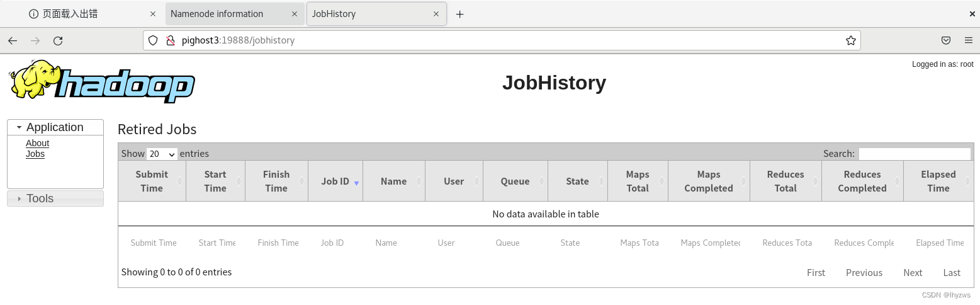Close the 页面载入出错 tab

point(153,14)
